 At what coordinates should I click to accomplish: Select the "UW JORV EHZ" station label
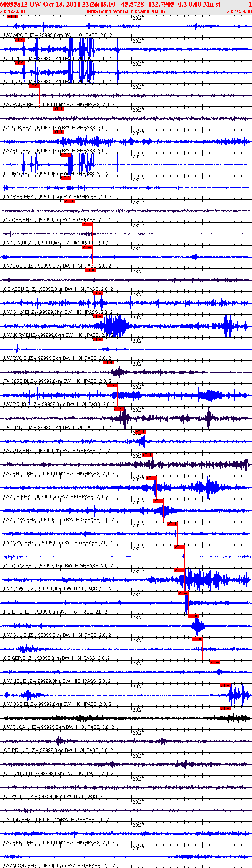pos(20,335)
